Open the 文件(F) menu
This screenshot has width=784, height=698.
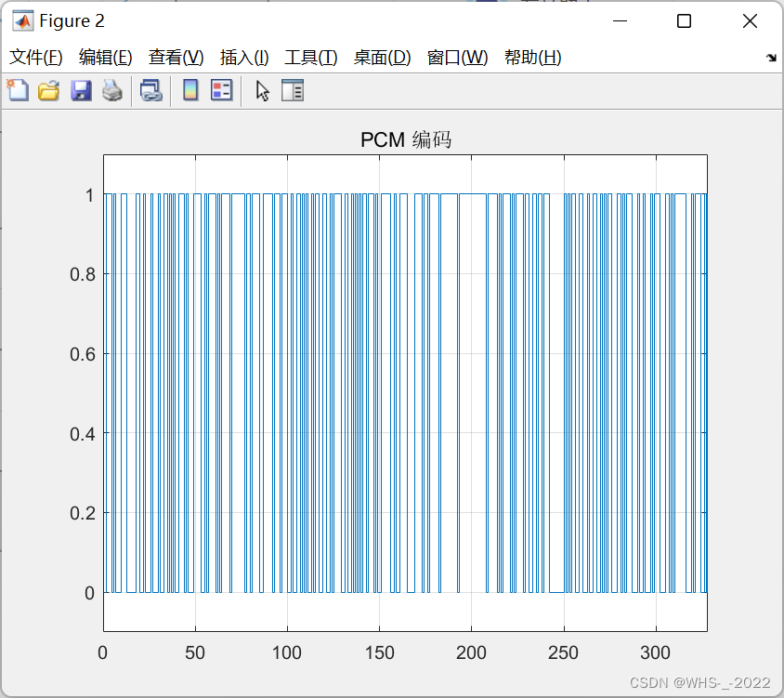click(36, 57)
